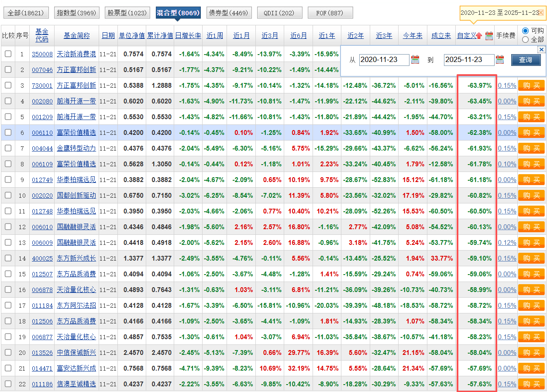Open fund code 006110 link
The height and width of the screenshot is (392, 547).
[42, 133]
